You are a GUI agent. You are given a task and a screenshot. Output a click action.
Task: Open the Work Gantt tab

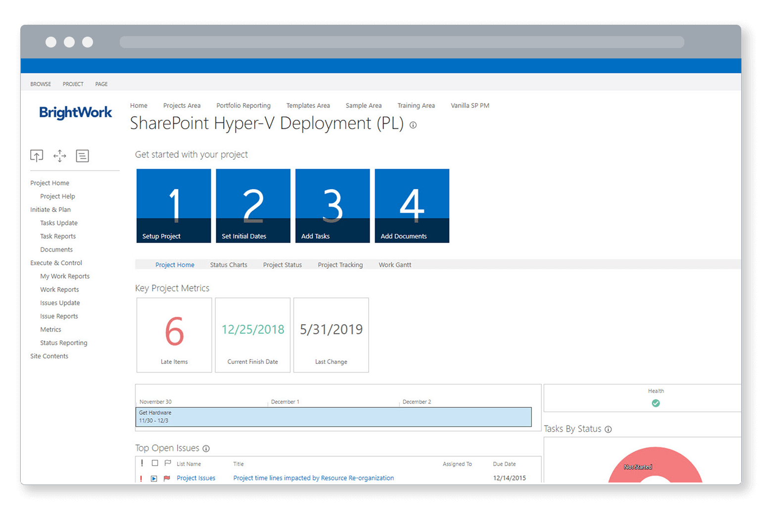pos(394,264)
